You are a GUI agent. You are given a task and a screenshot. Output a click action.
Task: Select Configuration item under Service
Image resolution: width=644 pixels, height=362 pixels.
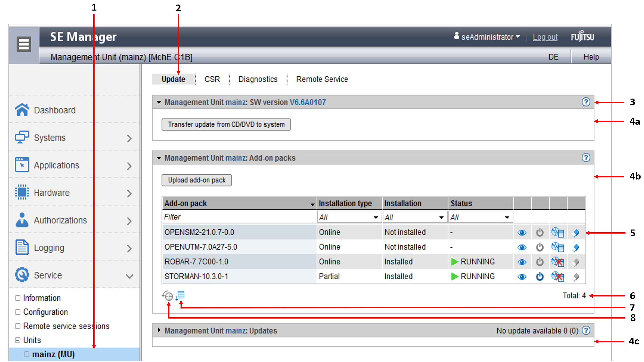click(45, 312)
